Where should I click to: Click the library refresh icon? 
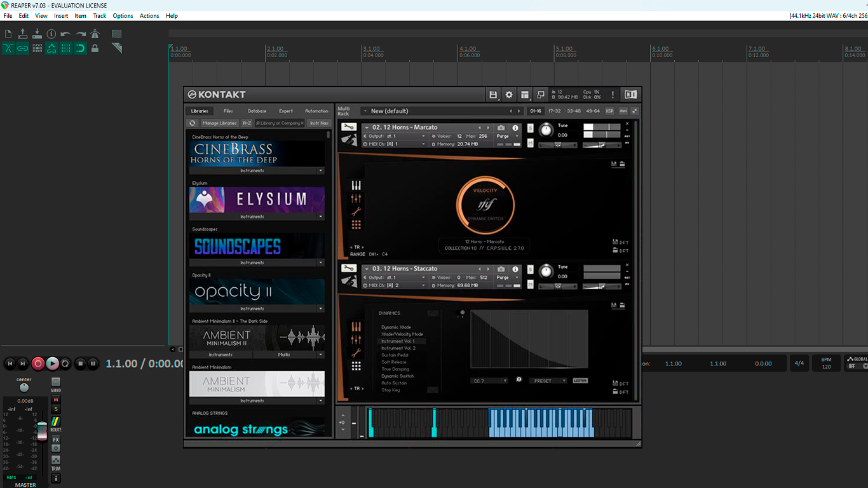click(x=193, y=123)
